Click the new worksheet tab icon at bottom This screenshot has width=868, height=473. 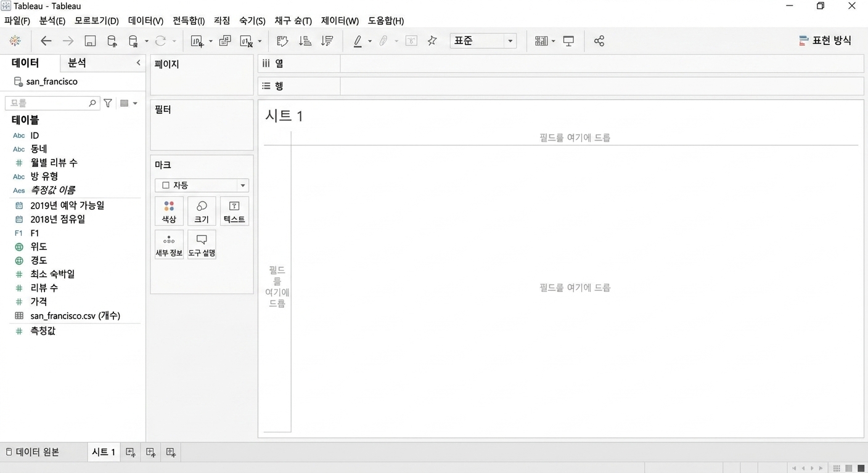[x=130, y=452]
